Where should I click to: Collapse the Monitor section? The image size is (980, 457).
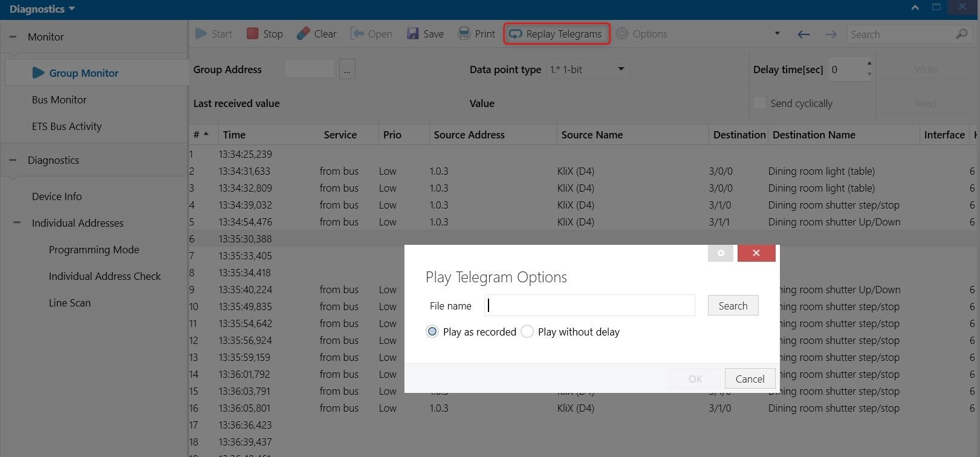13,37
